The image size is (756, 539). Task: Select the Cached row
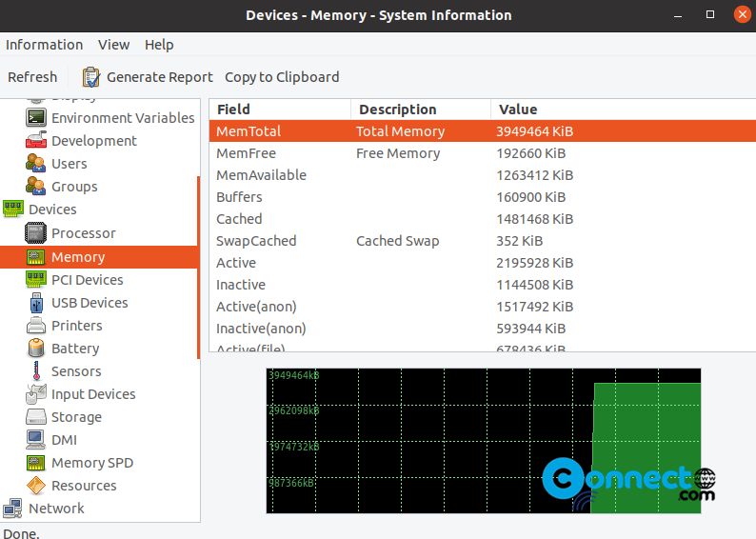482,219
